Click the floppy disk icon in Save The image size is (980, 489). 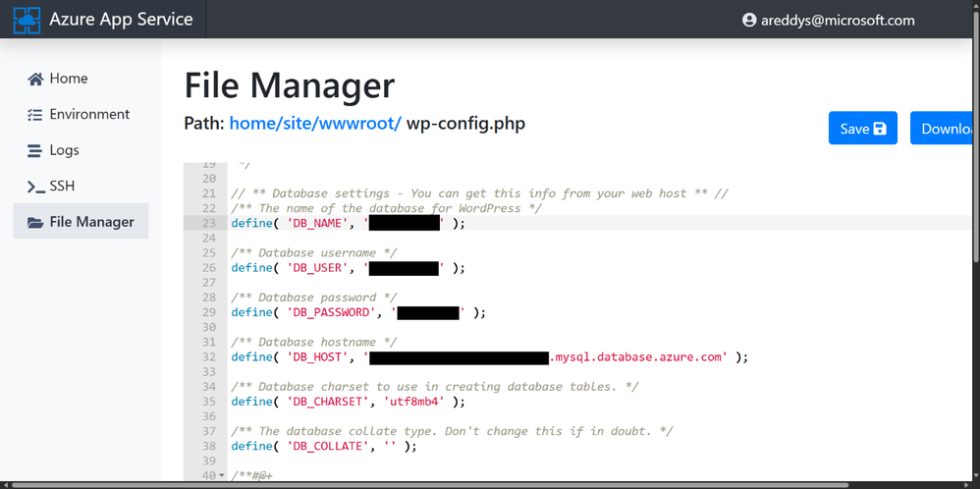[x=880, y=129]
